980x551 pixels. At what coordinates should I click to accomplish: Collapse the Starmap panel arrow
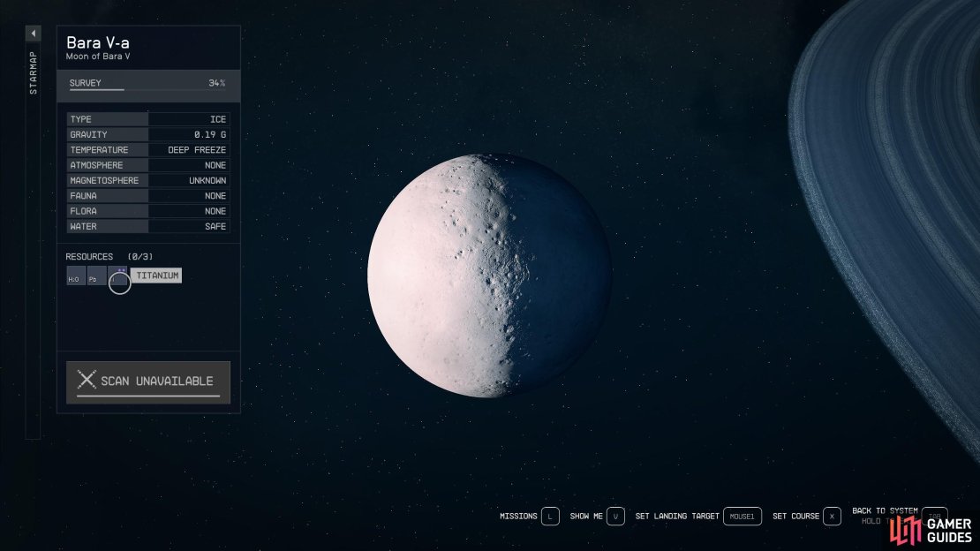[x=34, y=34]
